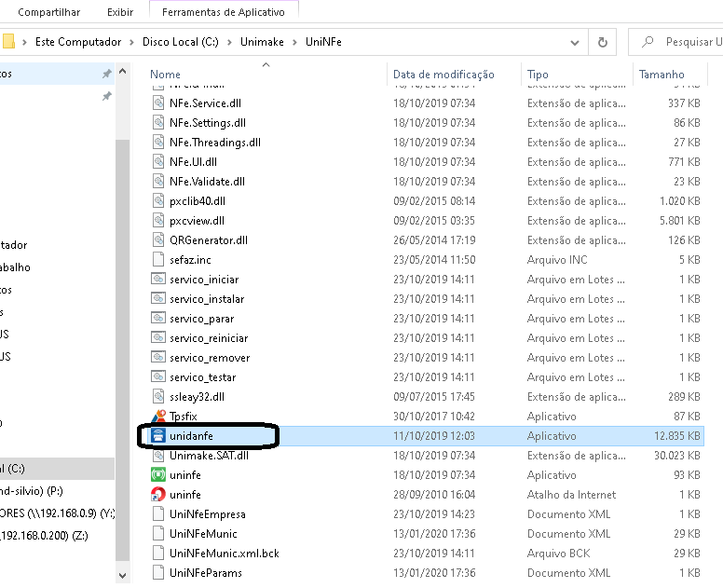Expand the chevron after Este Computador
723x588 pixels.
tap(132, 43)
